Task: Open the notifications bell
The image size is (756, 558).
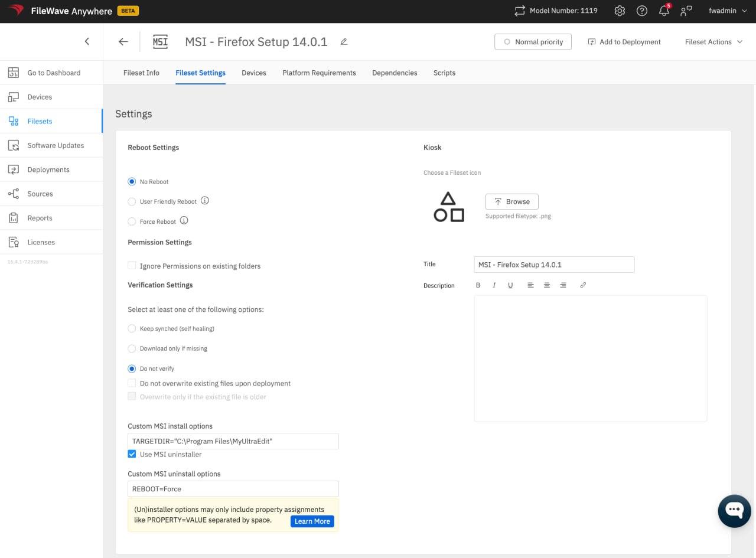Action: coord(664,11)
